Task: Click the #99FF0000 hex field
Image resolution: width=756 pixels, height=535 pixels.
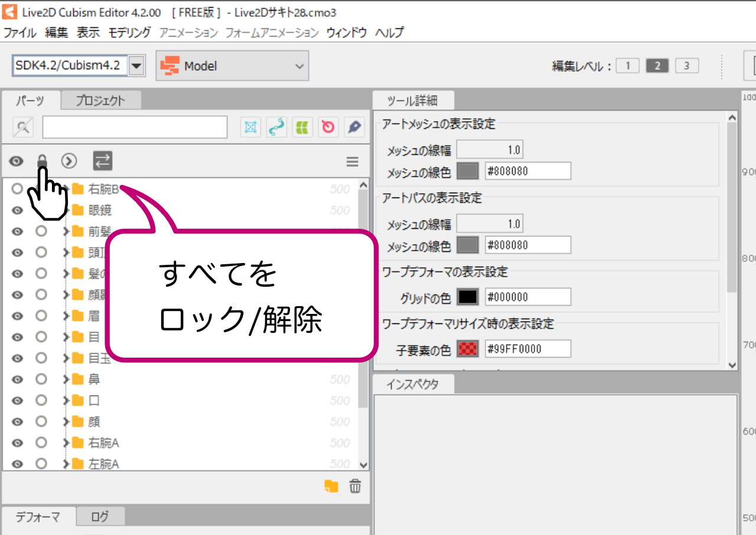Action: coord(528,349)
